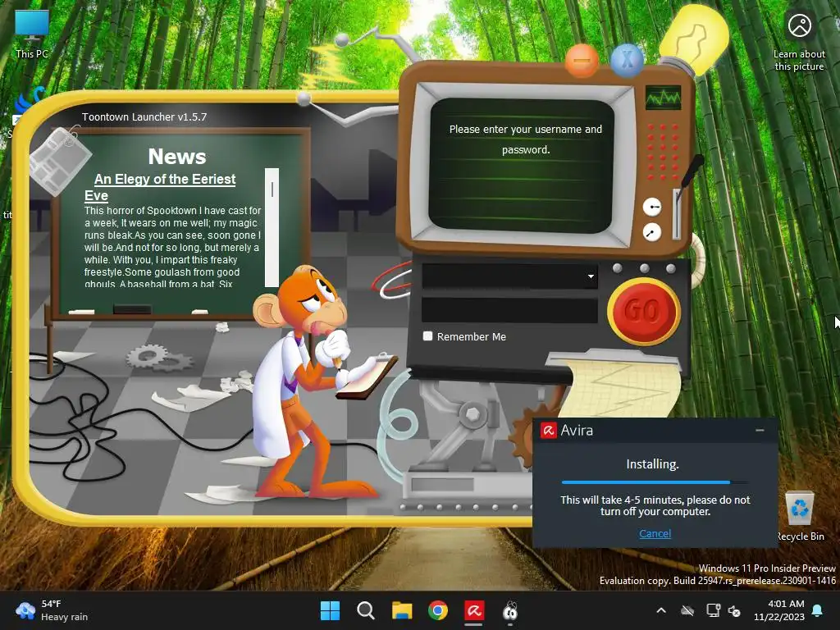Open File Explorer from the taskbar
The image size is (840, 630).
(402, 610)
